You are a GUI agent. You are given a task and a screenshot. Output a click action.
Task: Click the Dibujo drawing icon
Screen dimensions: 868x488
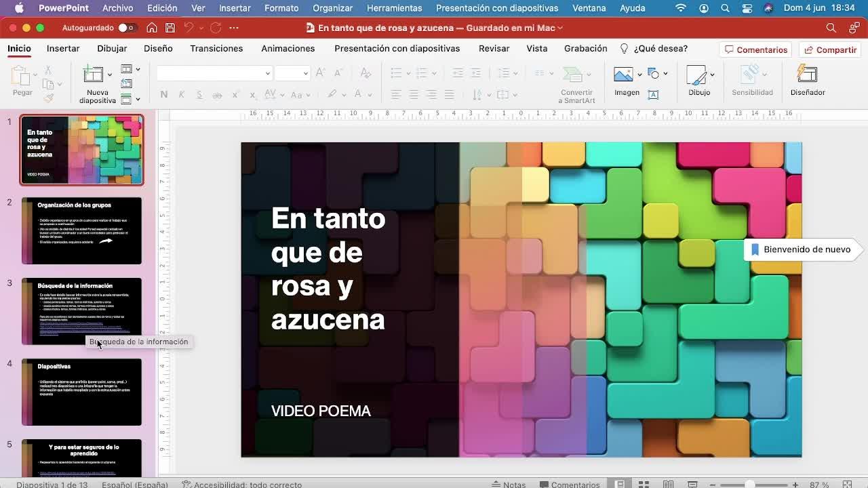coord(696,75)
